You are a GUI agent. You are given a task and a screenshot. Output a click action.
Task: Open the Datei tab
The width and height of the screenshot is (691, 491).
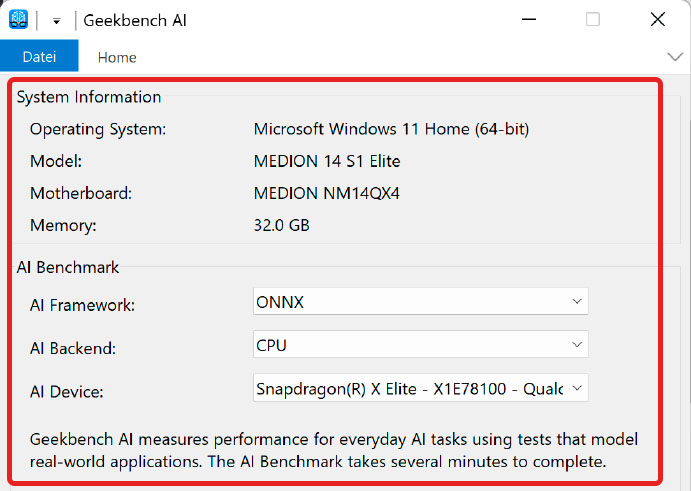click(x=39, y=57)
